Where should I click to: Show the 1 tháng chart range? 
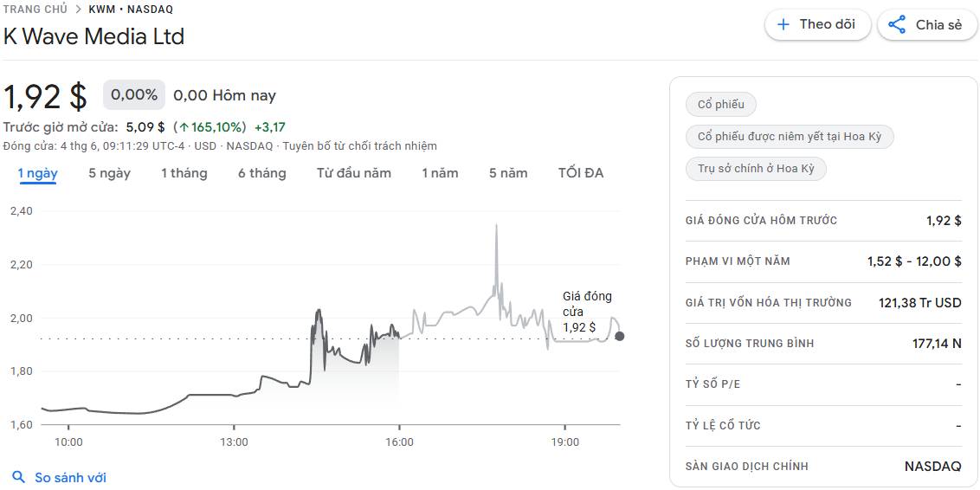184,173
